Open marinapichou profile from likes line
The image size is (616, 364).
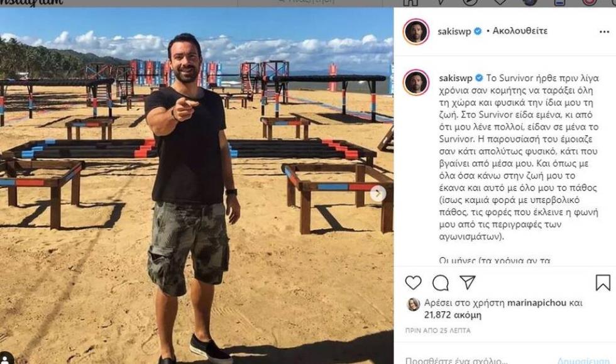tap(537, 302)
